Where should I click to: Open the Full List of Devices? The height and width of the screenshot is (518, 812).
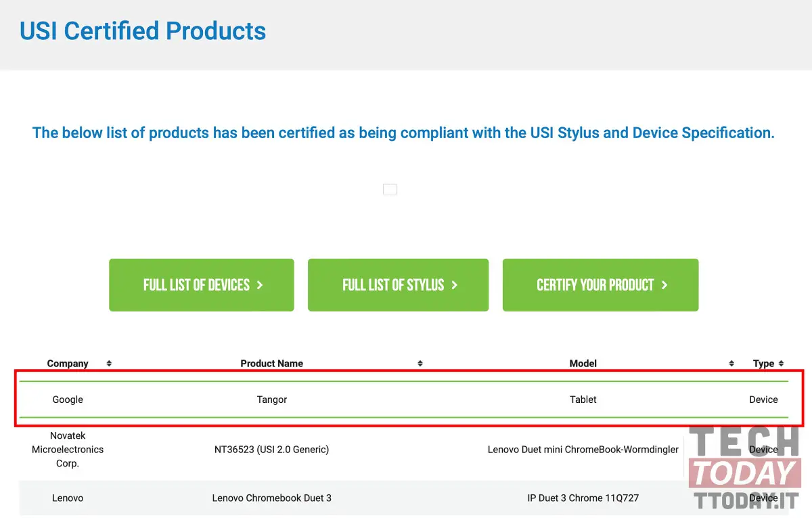coord(202,285)
